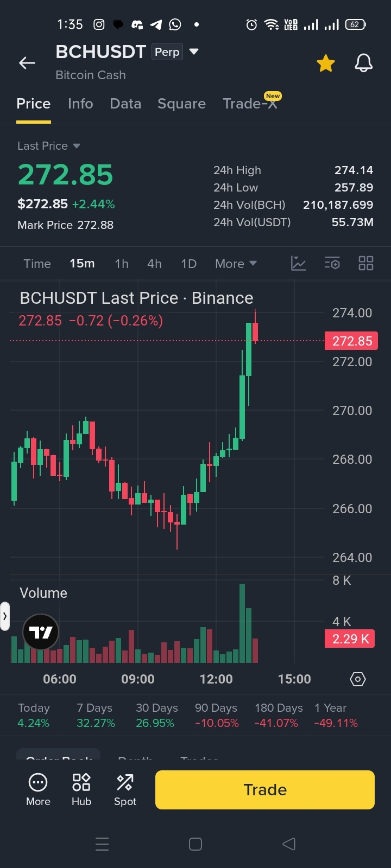Tap the Wi-Fi status icon

tap(271, 24)
